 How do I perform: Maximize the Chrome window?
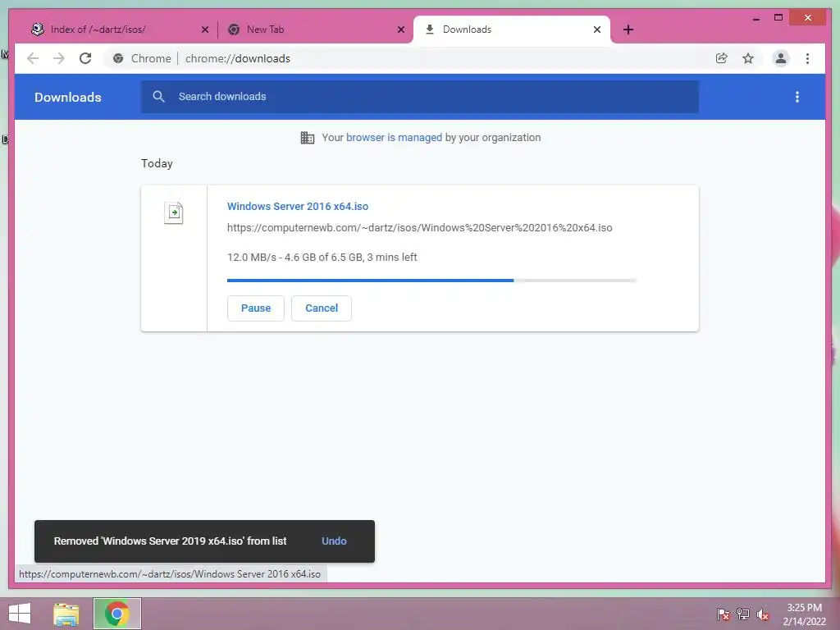[x=778, y=18]
